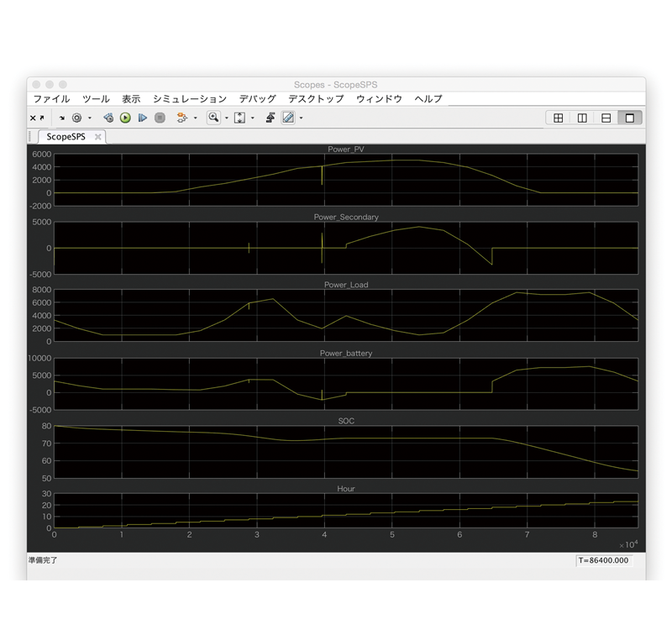The height and width of the screenshot is (630, 672).
Task: Select the zoom magnifier tool
Action: pyautogui.click(x=213, y=118)
